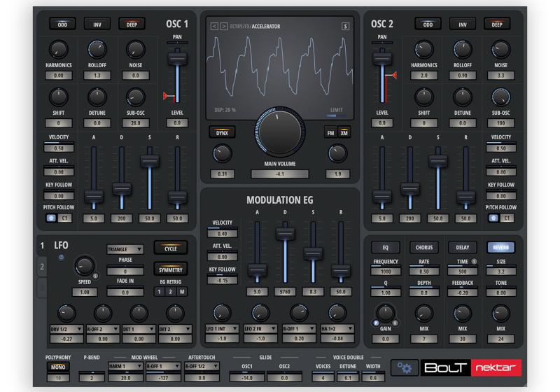The width and height of the screenshot is (560, 392).
Task: Click the Glide OSC1 value field -14.0
Action: click(x=247, y=377)
